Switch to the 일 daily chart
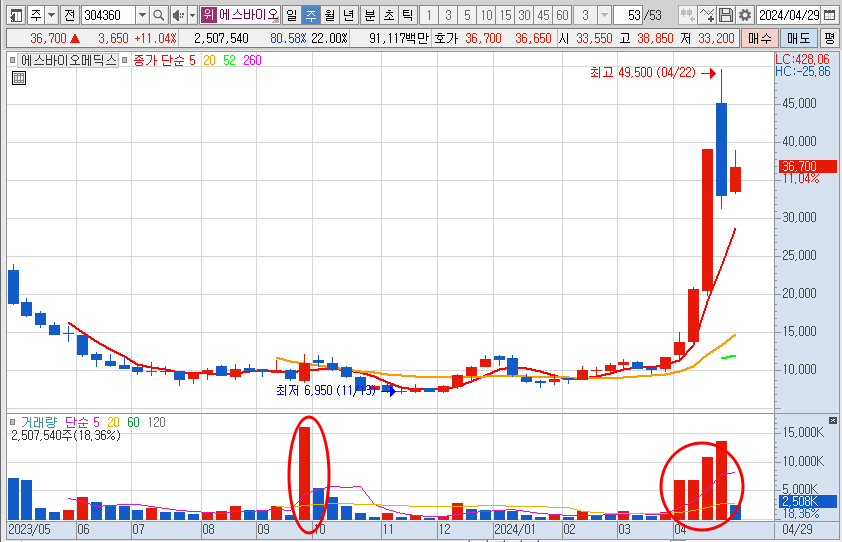 (291, 15)
